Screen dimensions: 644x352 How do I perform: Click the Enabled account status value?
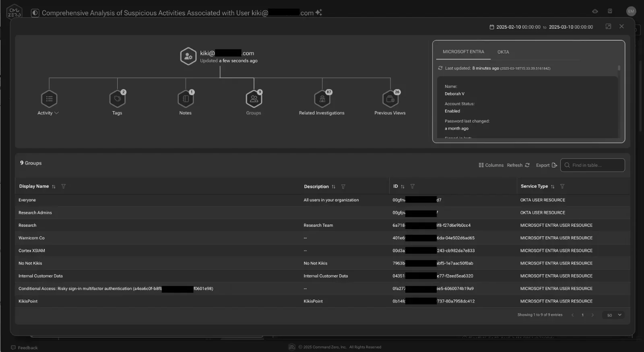(x=452, y=111)
